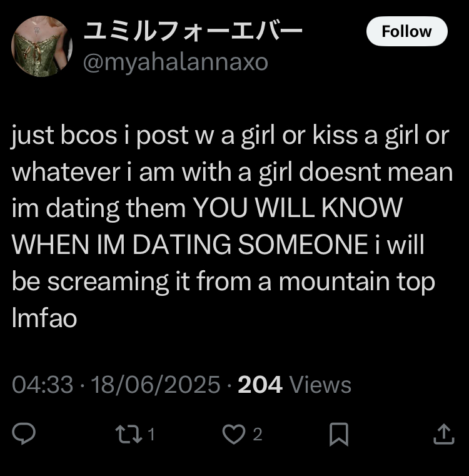Bookmark this tweet with the ribbon icon
Image resolution: width=469 pixels, height=476 pixels.
click(x=339, y=434)
